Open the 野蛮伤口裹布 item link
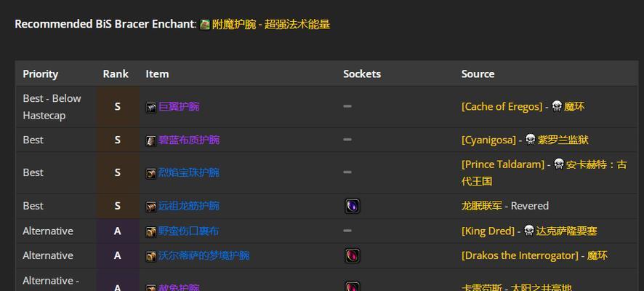 189,231
